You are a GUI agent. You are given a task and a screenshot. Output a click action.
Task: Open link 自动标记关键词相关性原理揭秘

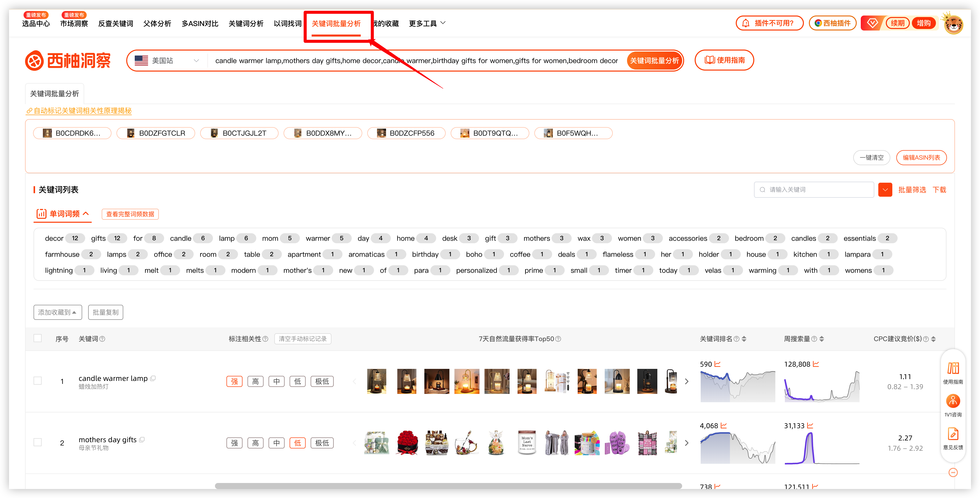point(79,111)
